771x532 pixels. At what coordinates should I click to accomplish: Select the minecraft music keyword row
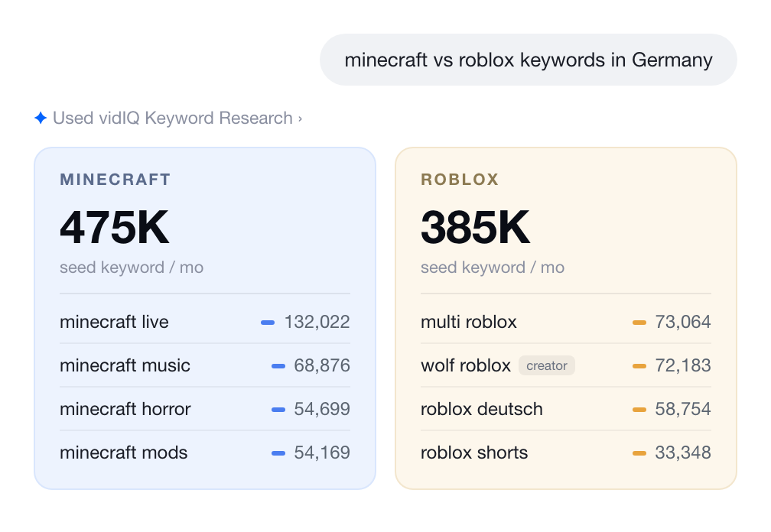point(205,365)
